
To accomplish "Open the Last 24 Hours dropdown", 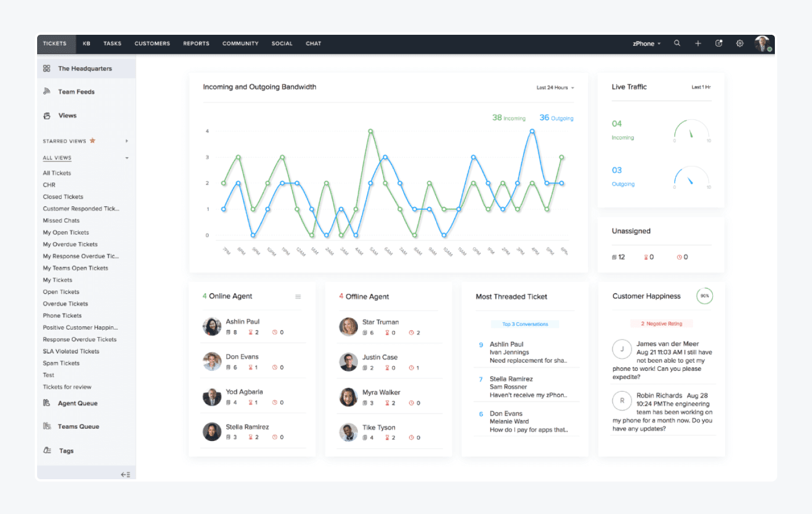I will click(x=555, y=88).
